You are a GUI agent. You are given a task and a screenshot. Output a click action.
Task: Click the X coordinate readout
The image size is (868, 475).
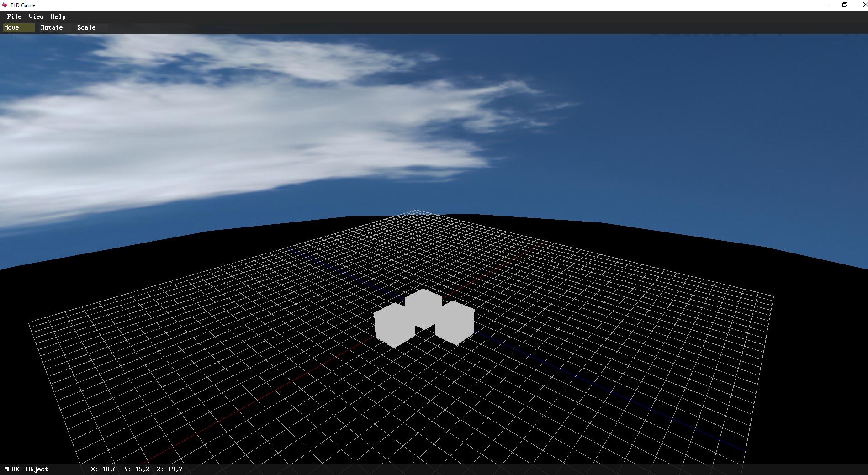click(x=104, y=469)
